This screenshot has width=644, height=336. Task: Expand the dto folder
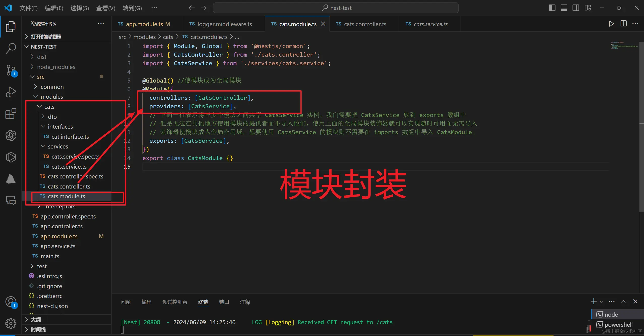[x=67, y=117]
